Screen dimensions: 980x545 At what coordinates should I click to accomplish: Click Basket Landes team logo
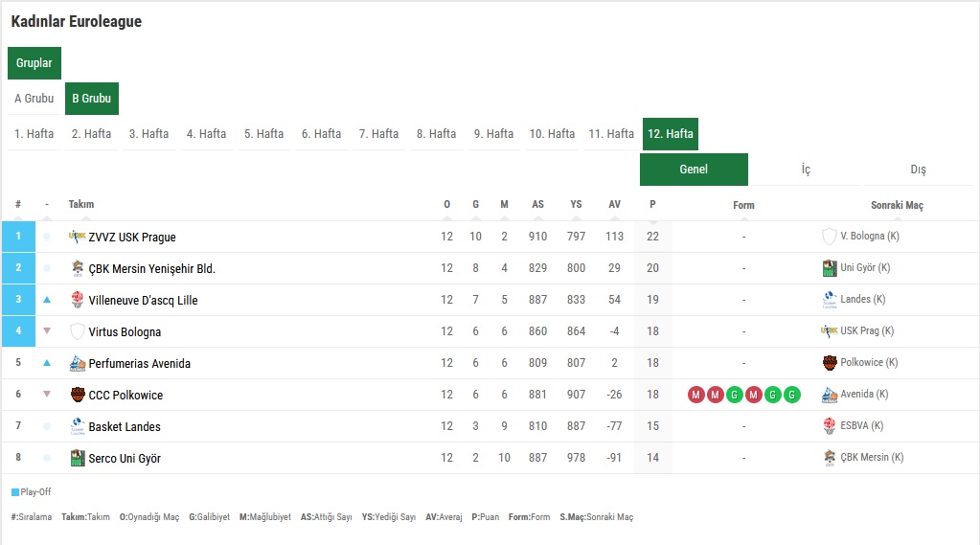click(x=78, y=426)
